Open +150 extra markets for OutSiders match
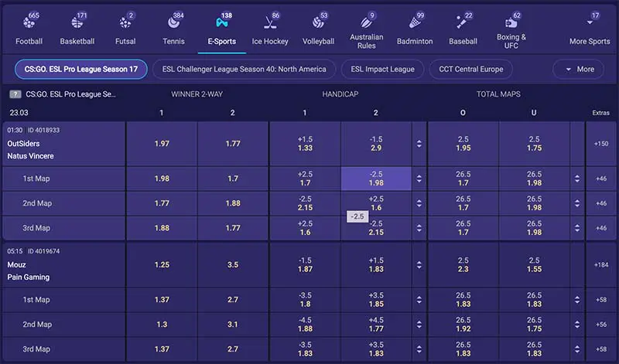619x364 pixels. (x=601, y=144)
